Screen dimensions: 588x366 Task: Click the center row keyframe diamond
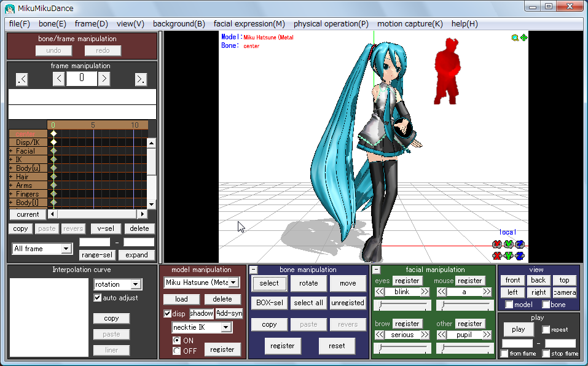click(53, 133)
